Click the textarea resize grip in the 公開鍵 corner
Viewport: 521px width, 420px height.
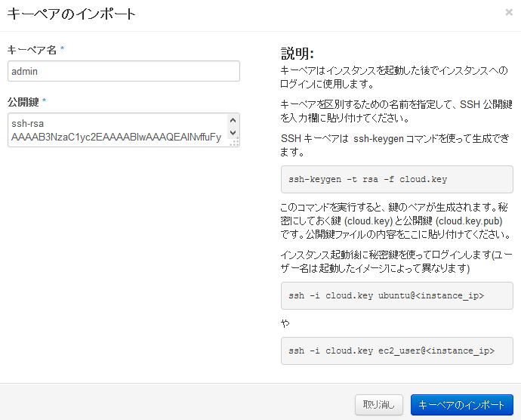coord(234,143)
